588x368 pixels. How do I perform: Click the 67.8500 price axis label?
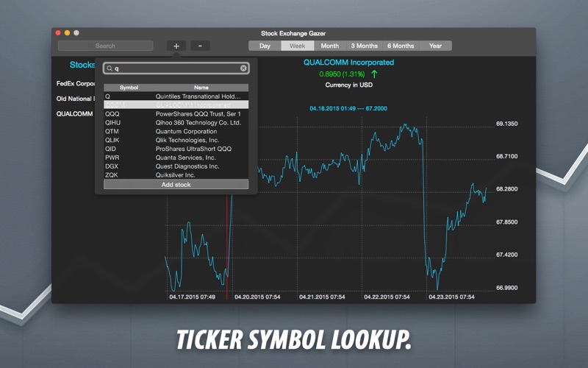pos(506,222)
